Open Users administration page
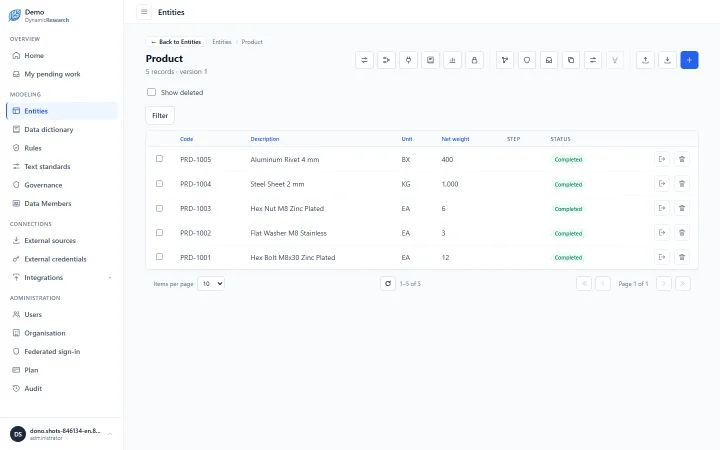The height and width of the screenshot is (450, 720). coord(62,315)
